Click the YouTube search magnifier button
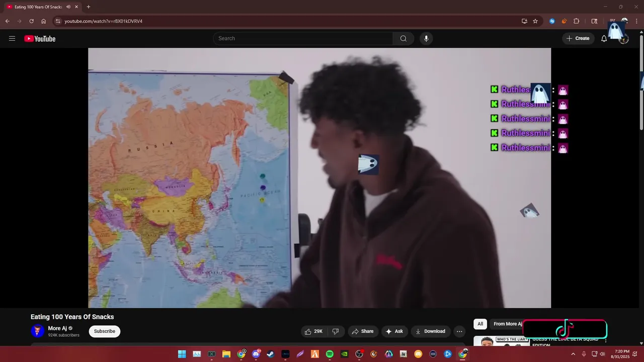644x362 pixels. point(404,39)
